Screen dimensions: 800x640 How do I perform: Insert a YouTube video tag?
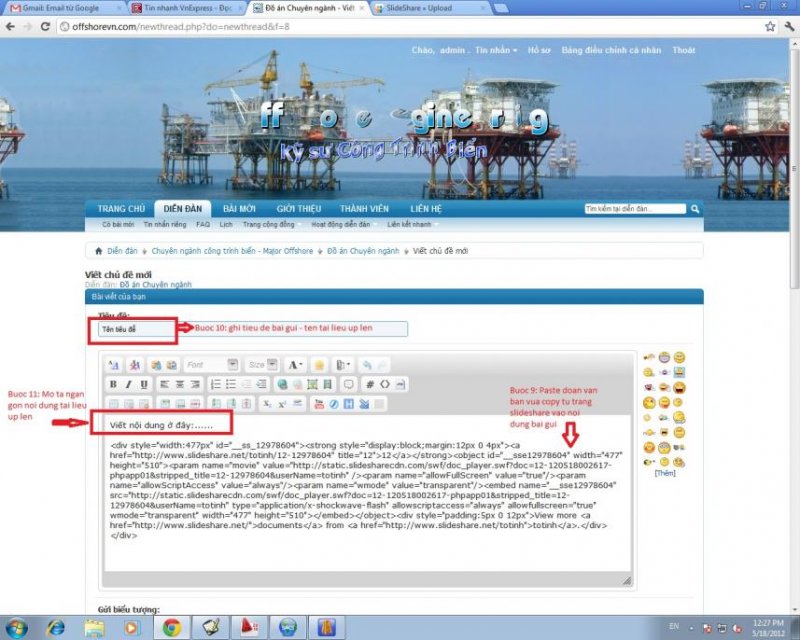[319, 404]
